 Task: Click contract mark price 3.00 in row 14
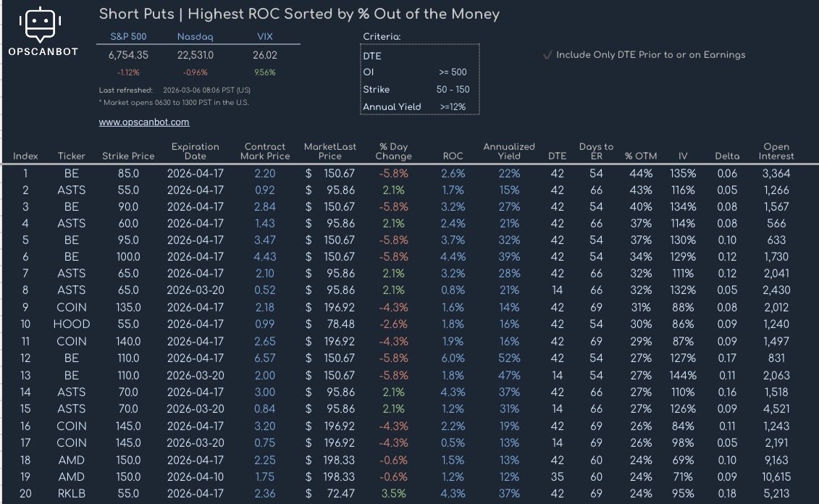[265, 392]
